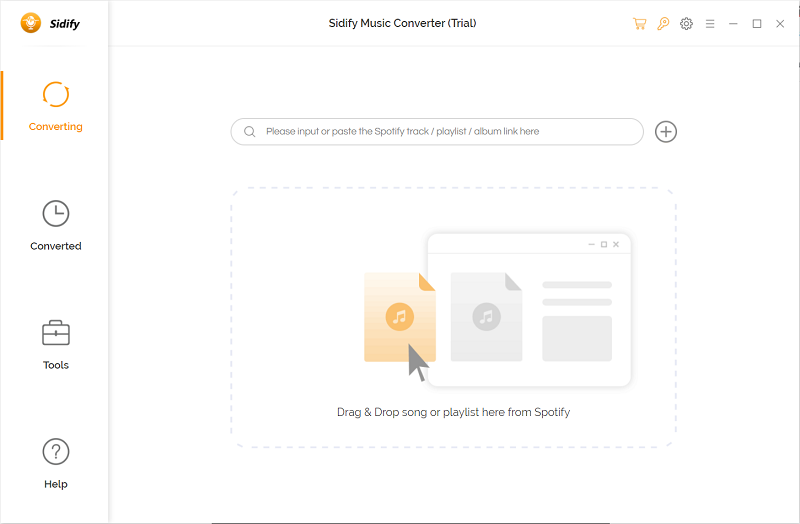The height and width of the screenshot is (524, 800).
Task: Click the key registration icon
Action: click(x=663, y=23)
